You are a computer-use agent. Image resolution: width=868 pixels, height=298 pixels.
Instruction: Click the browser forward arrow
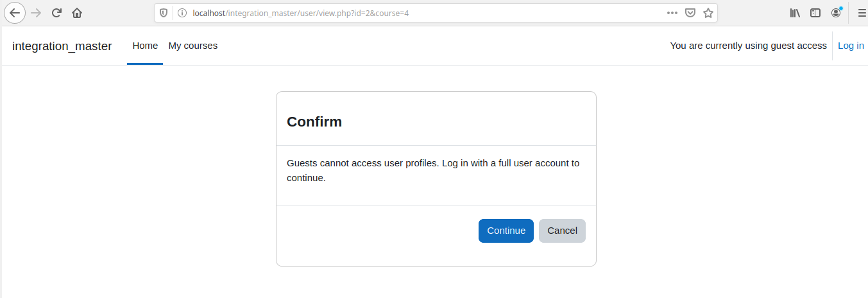[x=36, y=13]
